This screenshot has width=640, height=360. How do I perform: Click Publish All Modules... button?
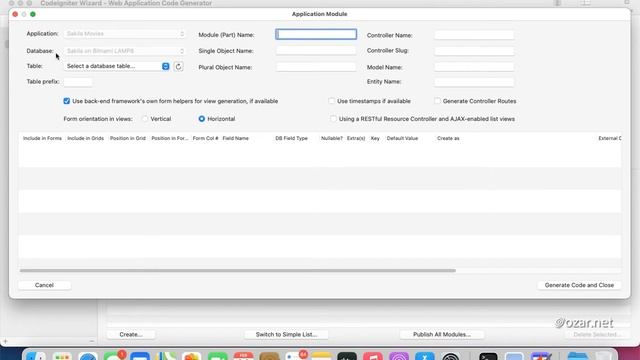(442, 334)
